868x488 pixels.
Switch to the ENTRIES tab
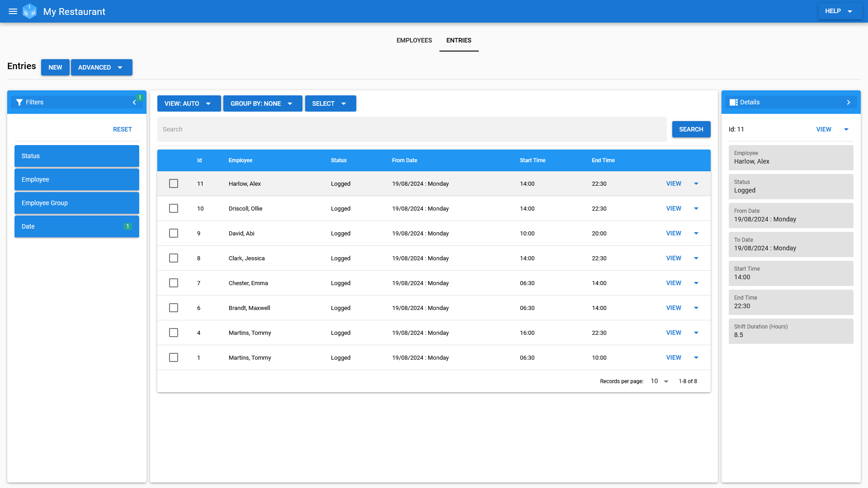(459, 40)
